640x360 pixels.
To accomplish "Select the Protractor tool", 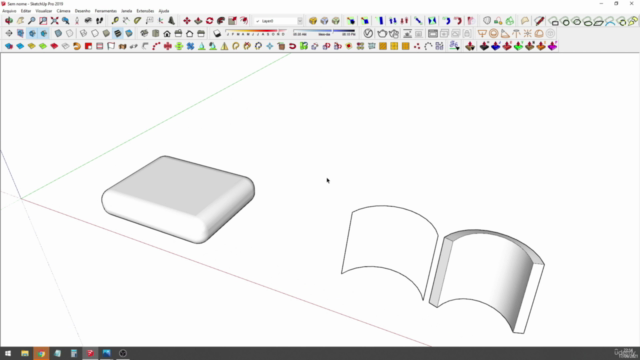I will [x=138, y=20].
